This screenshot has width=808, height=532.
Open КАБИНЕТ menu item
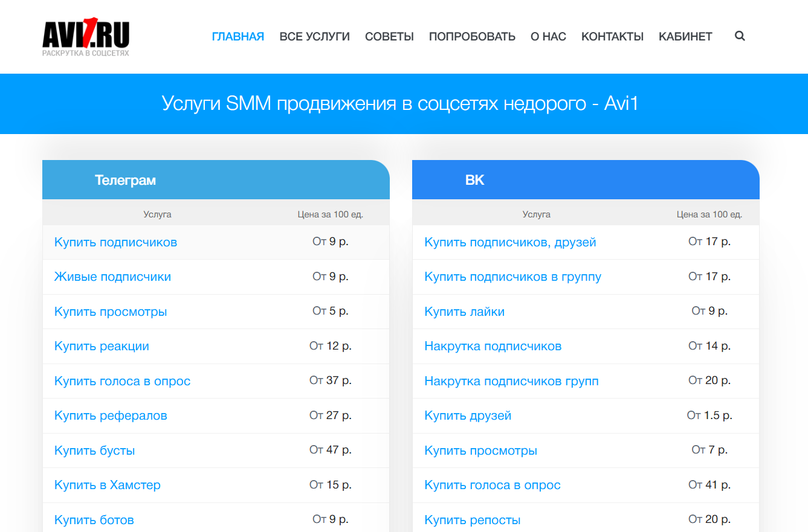point(685,36)
